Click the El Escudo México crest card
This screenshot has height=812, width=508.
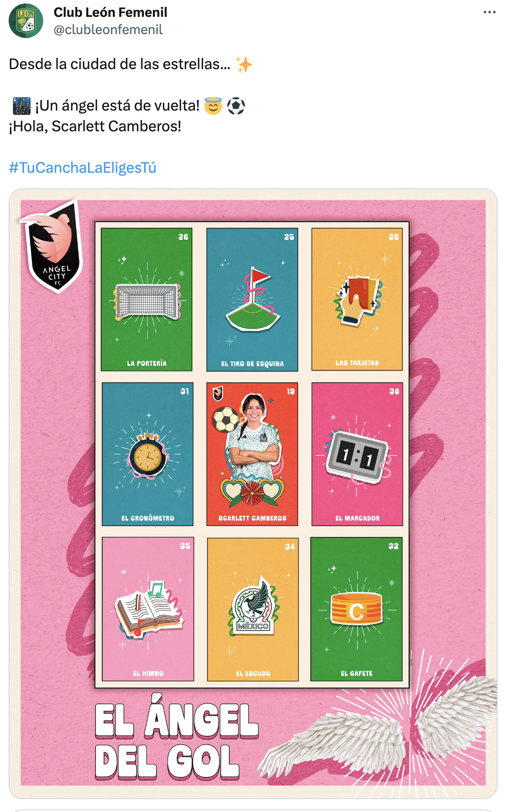(x=253, y=609)
